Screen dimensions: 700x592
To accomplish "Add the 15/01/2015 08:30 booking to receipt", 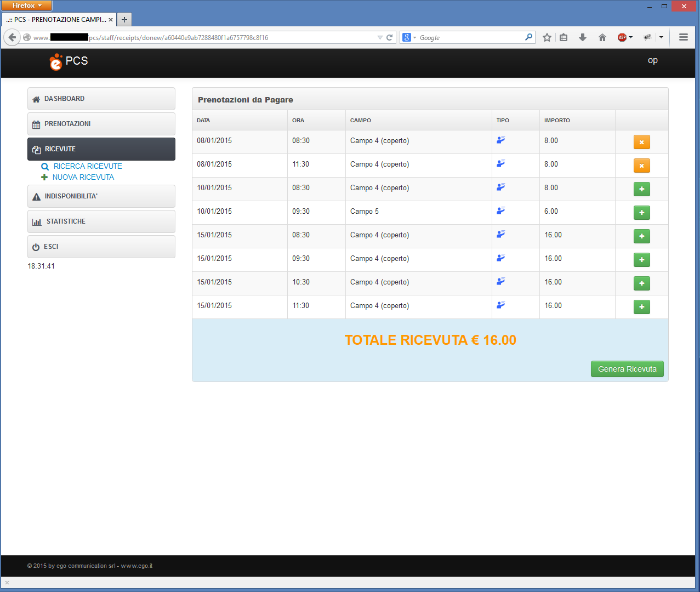I will 641,236.
